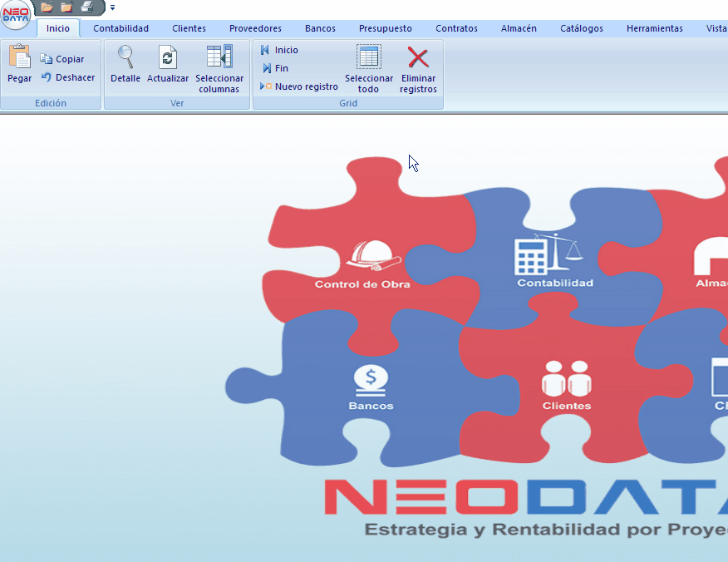Open the Clientes ribbon tab
Screen dimensions: 728x562
(189, 28)
